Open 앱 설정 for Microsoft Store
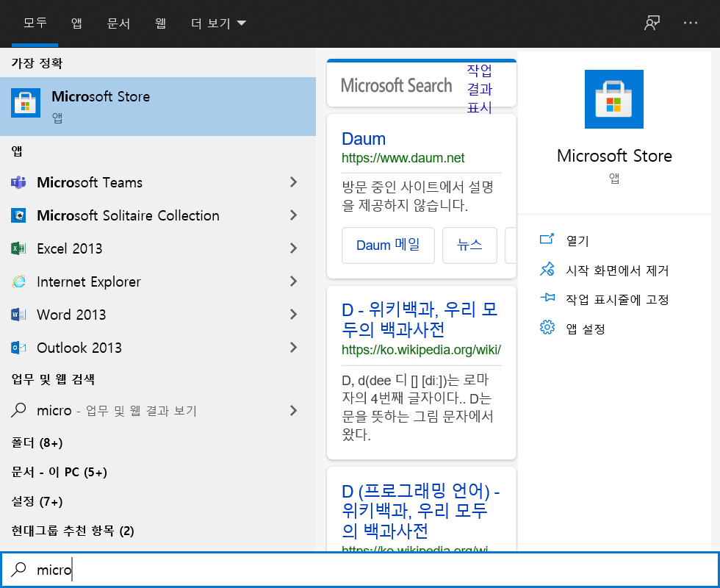Screen dimensions: 720x588 pos(586,329)
